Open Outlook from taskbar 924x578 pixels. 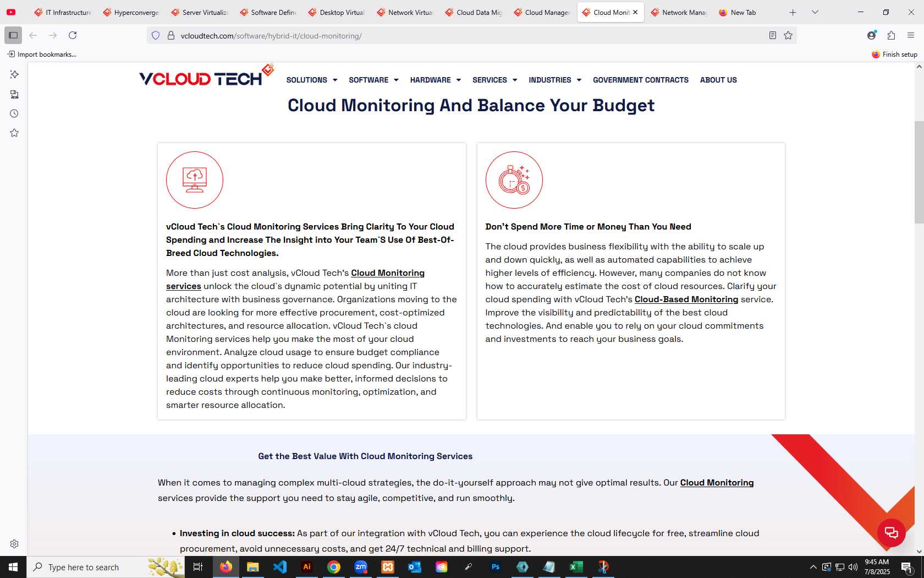415,567
